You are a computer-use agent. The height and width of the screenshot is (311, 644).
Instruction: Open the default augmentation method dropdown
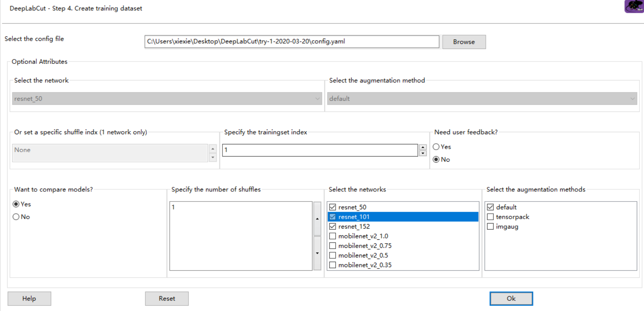click(x=482, y=99)
